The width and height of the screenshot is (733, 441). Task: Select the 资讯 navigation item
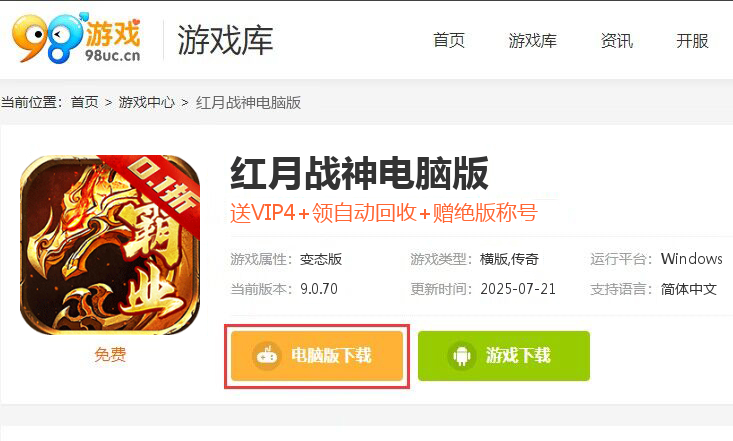coord(617,41)
